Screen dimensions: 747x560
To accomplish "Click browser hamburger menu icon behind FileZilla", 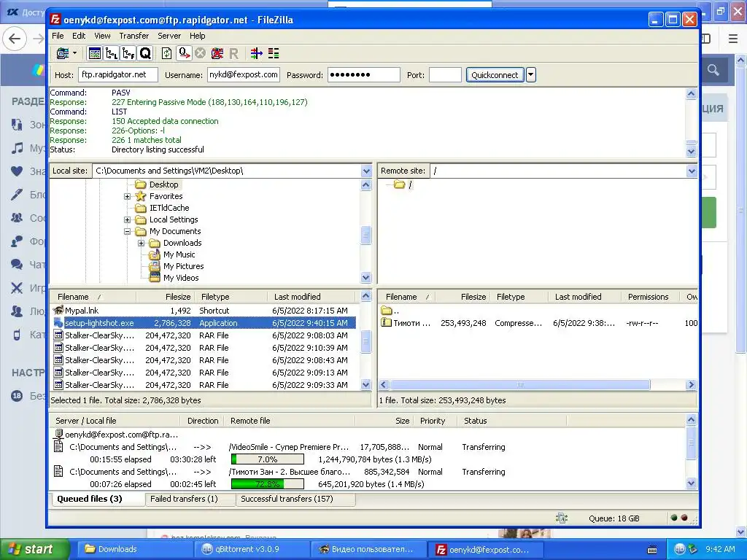I will tap(733, 39).
